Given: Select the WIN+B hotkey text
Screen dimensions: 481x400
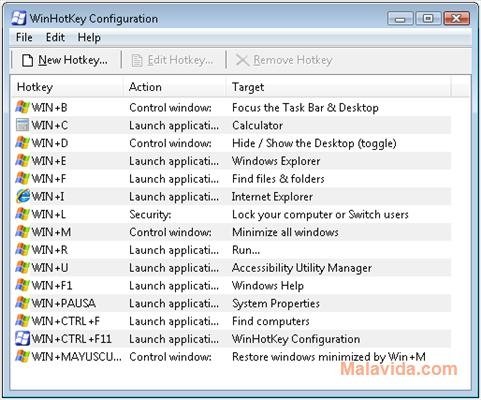Looking at the screenshot, I should click(49, 108).
